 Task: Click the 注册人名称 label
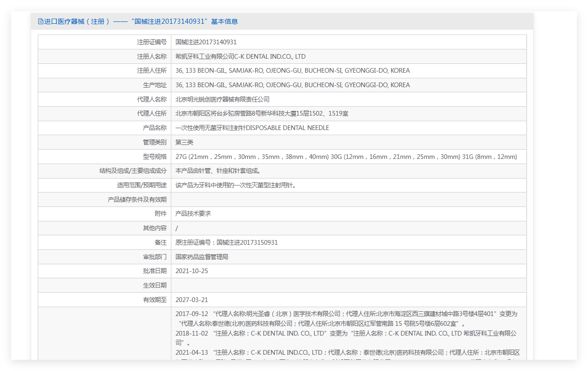[x=152, y=56]
